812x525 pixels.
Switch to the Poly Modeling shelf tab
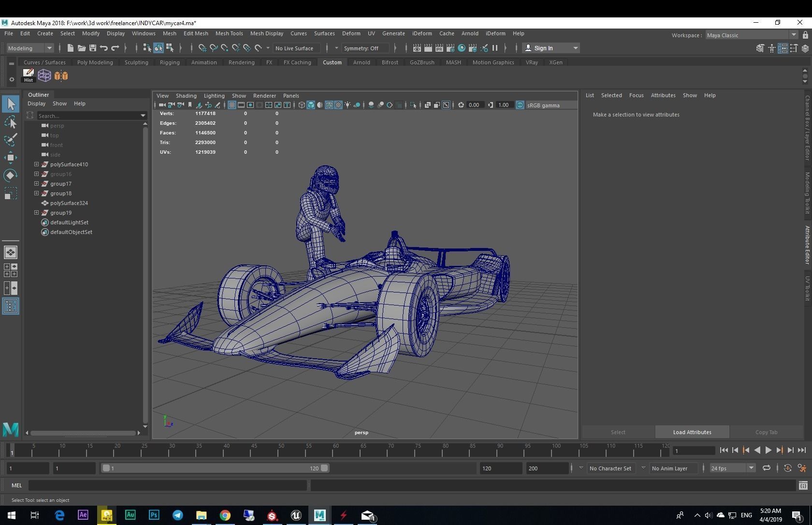tap(95, 62)
